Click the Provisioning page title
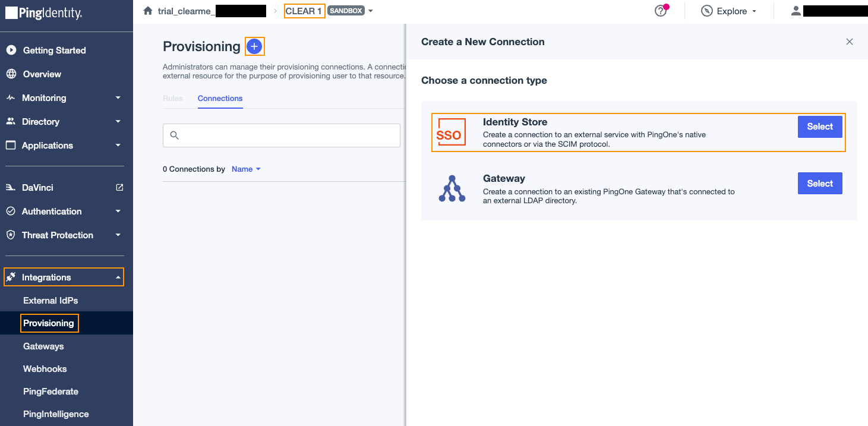Image resolution: width=868 pixels, height=426 pixels. [201, 46]
